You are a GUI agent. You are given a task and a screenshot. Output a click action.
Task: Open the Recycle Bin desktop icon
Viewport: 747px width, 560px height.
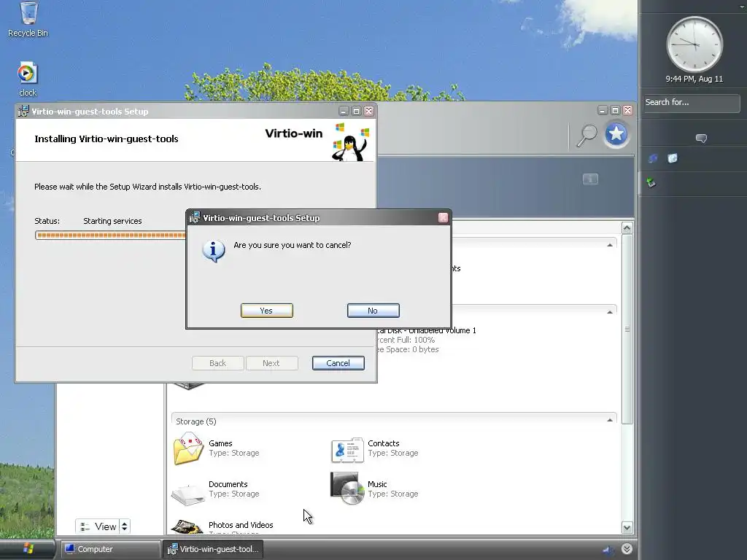point(28,19)
